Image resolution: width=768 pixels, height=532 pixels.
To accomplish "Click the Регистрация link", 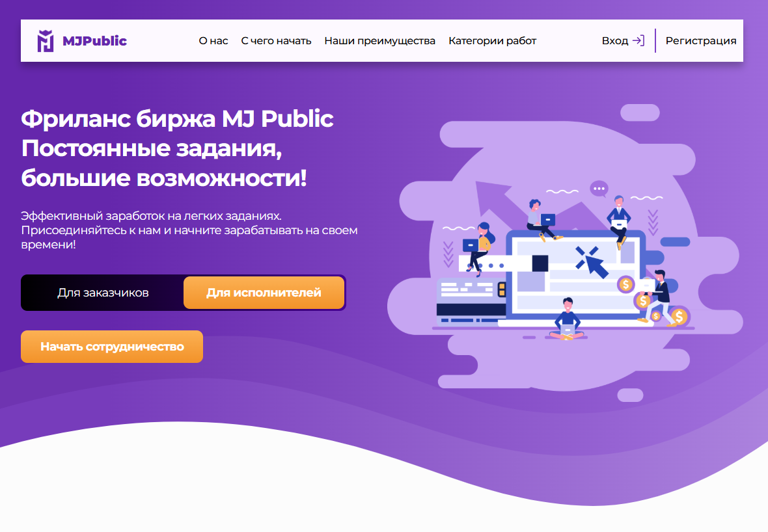I will (x=700, y=40).
